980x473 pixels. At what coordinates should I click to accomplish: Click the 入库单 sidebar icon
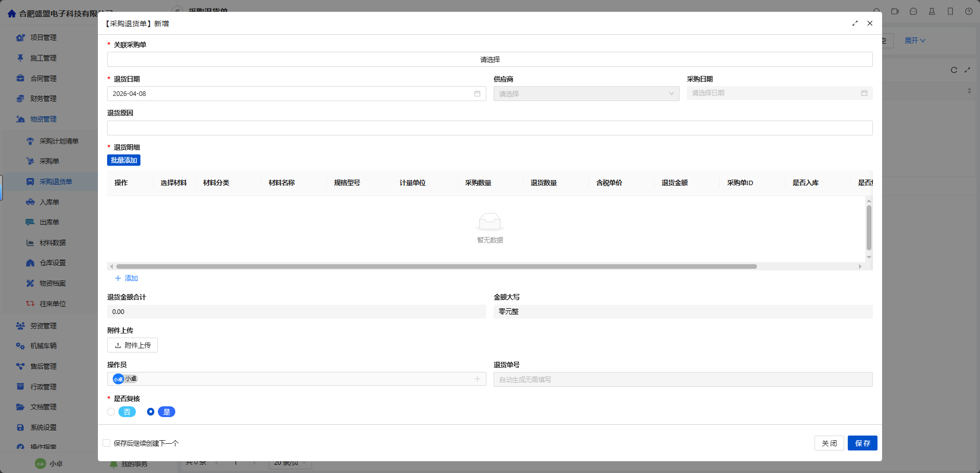tap(30, 202)
